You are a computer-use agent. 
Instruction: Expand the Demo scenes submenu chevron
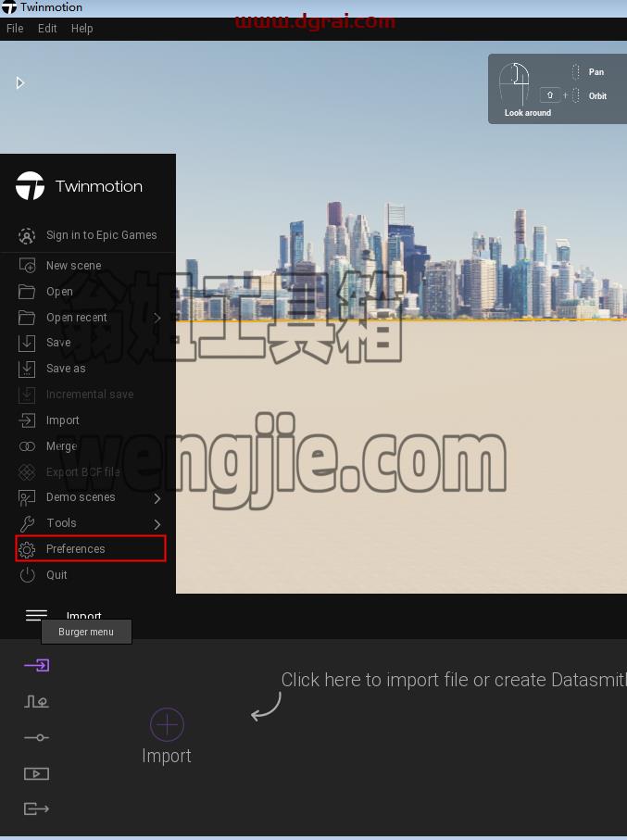[x=157, y=498]
